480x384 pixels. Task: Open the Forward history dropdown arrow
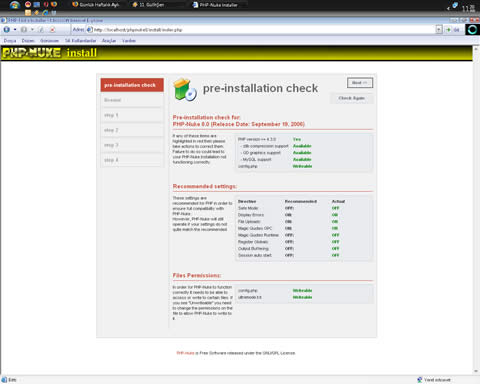click(32, 30)
